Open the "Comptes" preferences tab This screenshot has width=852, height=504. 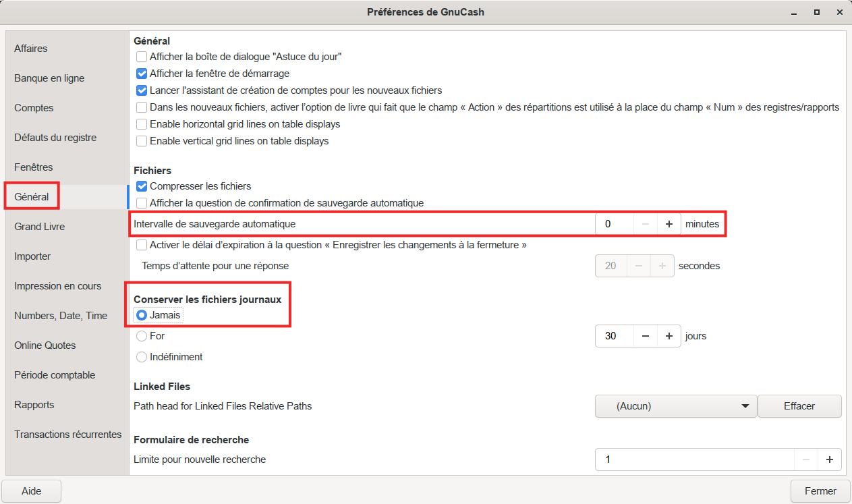coord(34,108)
